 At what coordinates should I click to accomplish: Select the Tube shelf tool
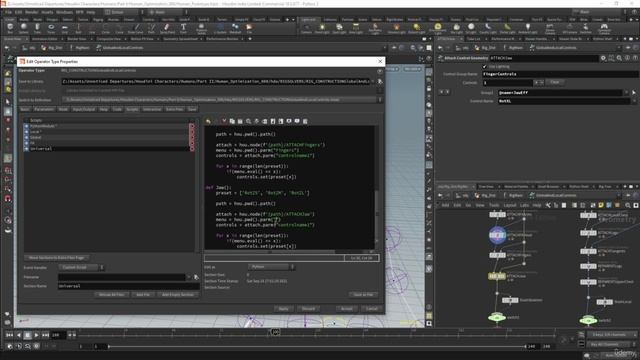[x=37, y=28]
